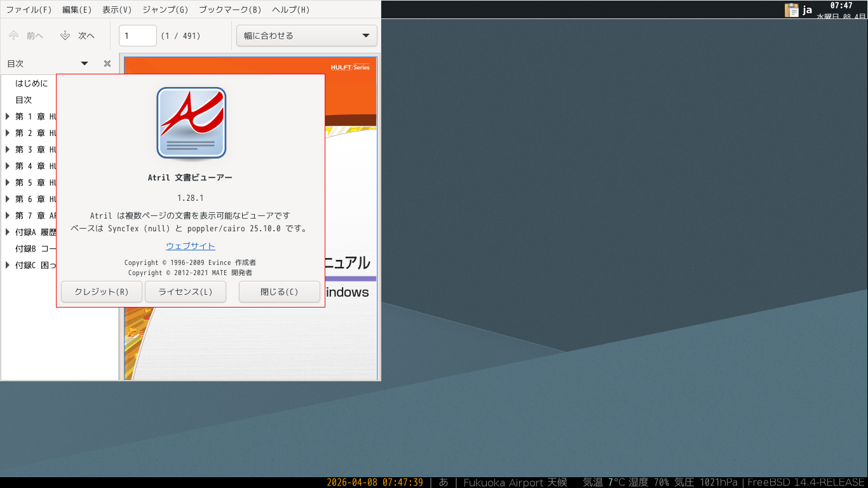Expand the 第 3 章 tree node
868x488 pixels.
click(x=8, y=149)
